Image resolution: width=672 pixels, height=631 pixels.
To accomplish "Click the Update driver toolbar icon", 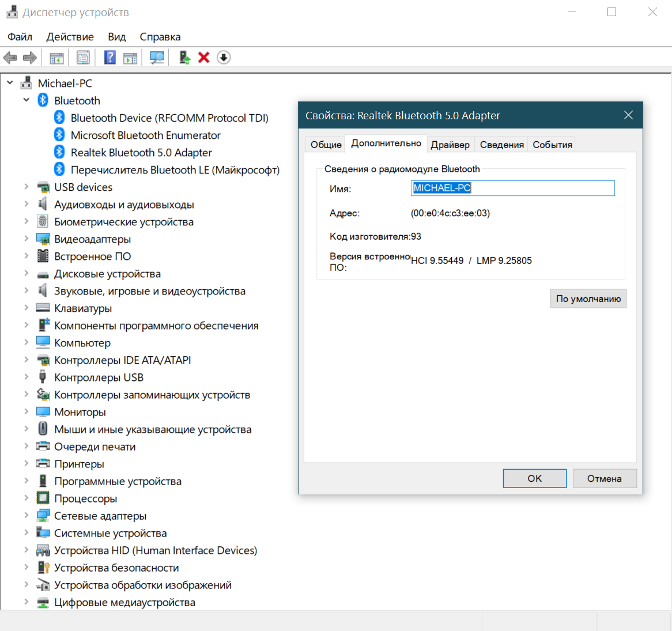I will (x=185, y=58).
